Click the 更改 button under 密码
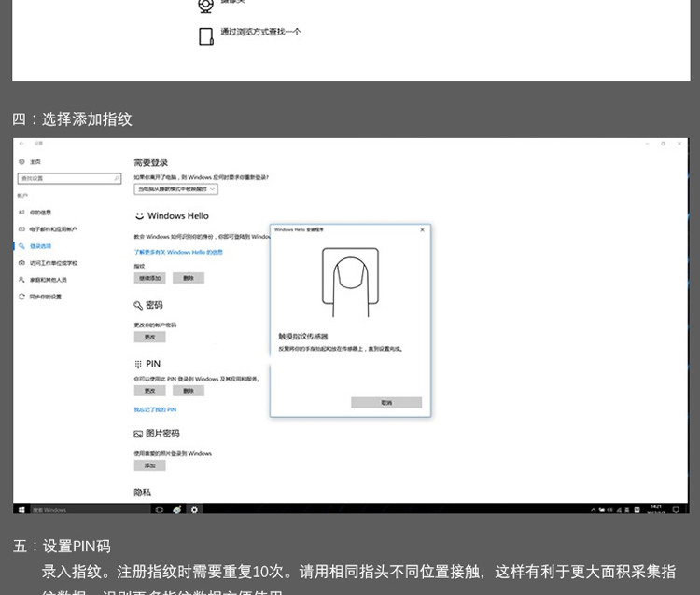 tap(149, 337)
